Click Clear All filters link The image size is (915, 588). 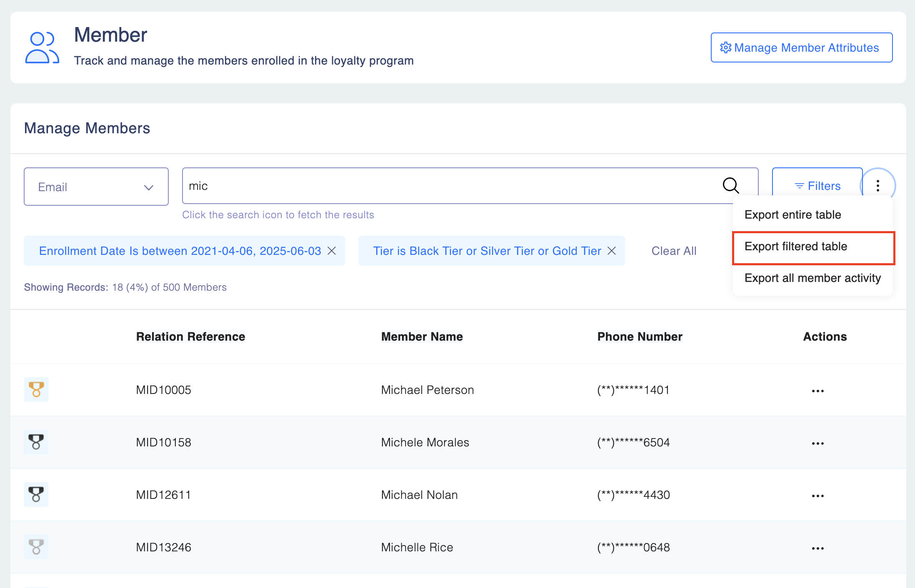674,251
